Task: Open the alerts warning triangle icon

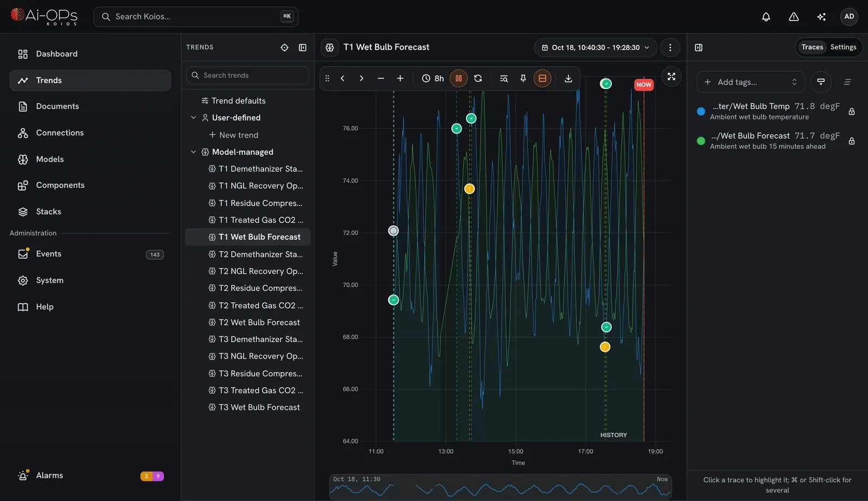Action: coord(794,17)
